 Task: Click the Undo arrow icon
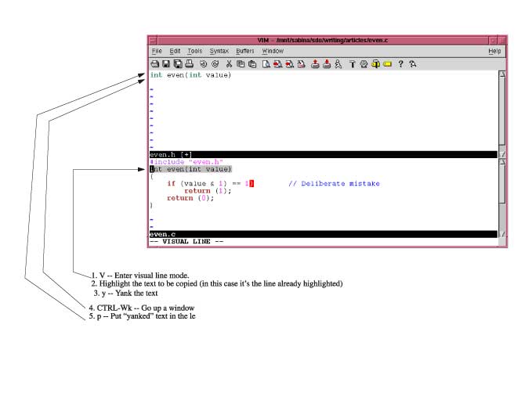(203, 63)
